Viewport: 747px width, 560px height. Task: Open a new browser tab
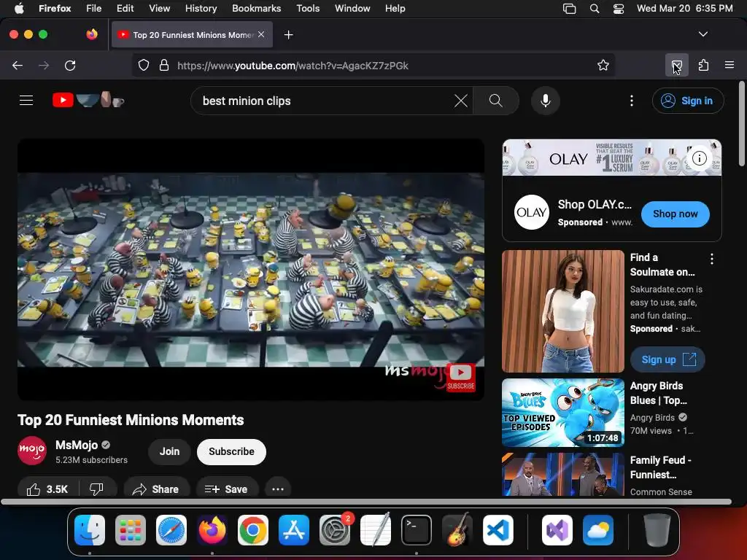288,35
